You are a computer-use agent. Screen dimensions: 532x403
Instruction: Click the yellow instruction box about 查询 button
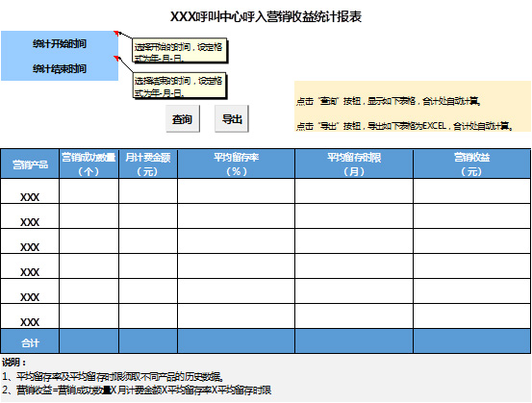pos(413,106)
